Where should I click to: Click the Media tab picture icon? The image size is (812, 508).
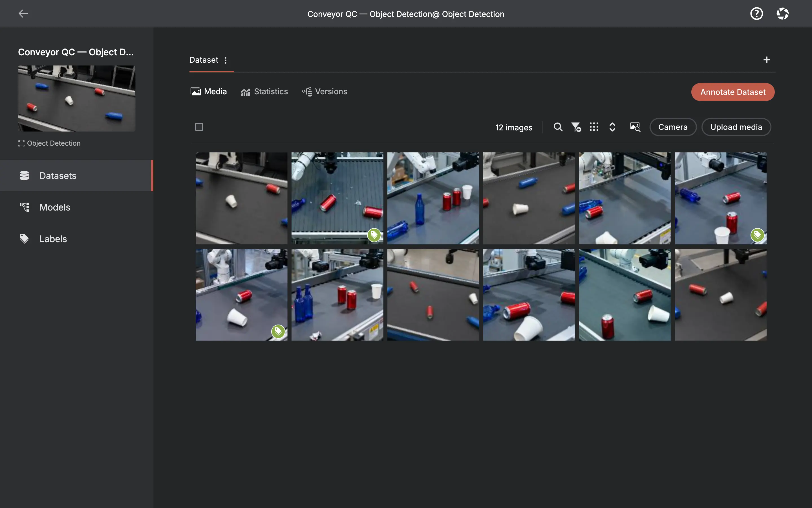[196, 91]
